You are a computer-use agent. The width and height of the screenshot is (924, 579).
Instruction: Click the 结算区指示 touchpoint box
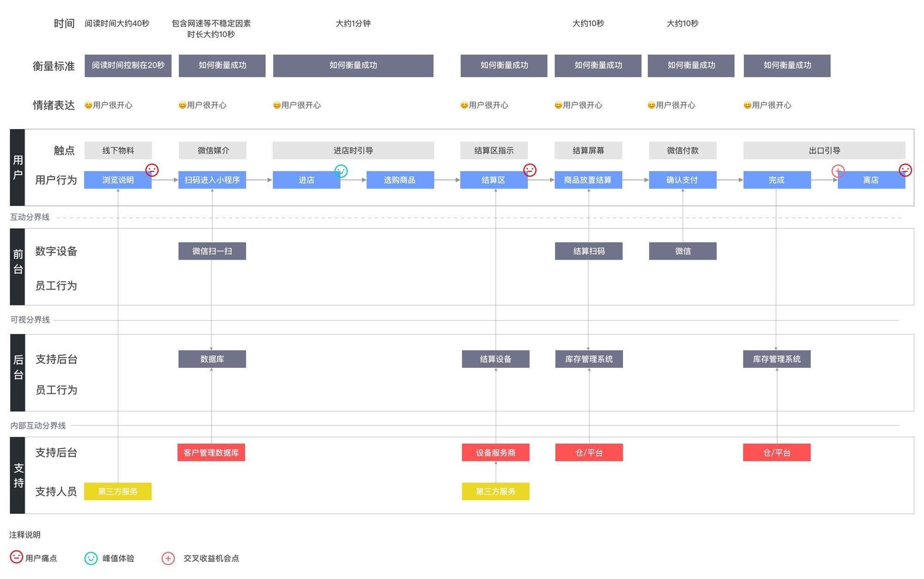pos(494,150)
